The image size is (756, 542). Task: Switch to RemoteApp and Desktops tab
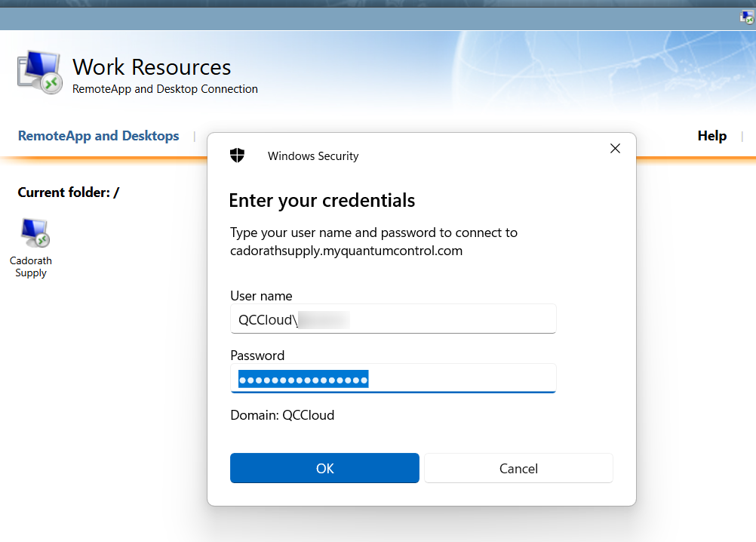[98, 136]
